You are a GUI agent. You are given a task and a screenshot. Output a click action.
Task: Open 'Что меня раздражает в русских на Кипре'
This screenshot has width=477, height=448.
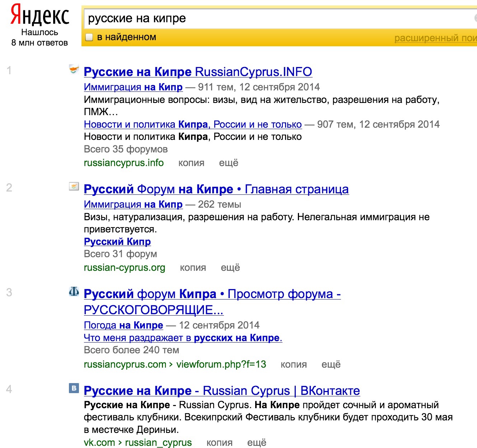(x=183, y=338)
